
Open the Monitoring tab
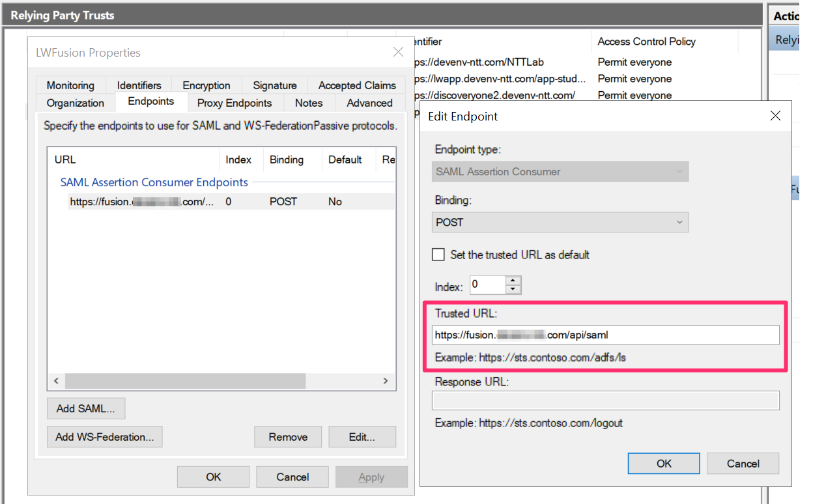click(70, 85)
